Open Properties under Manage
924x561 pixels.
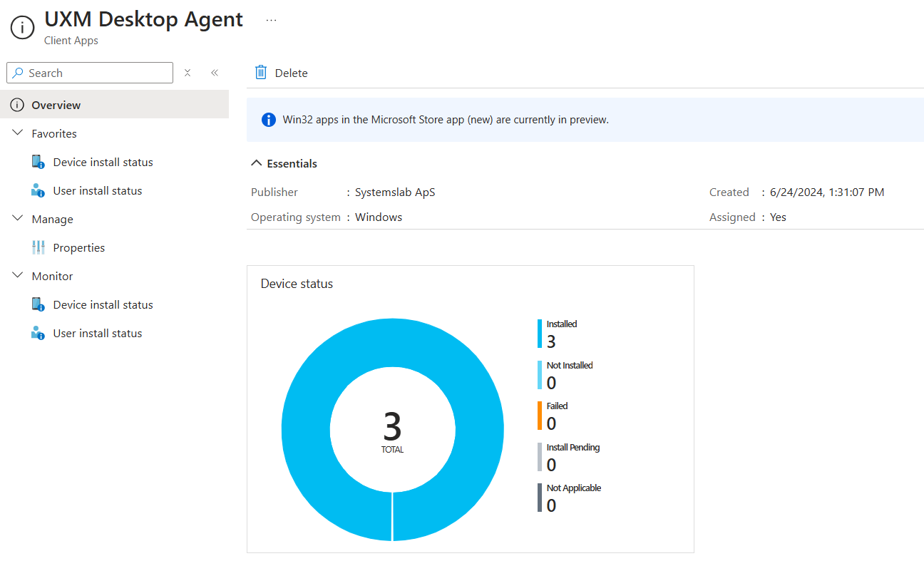[x=79, y=247]
